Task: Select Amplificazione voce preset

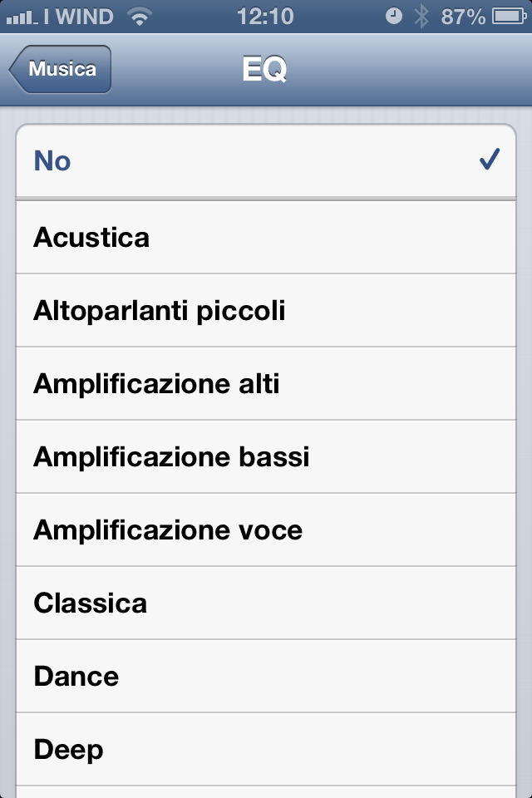Action: point(266,530)
